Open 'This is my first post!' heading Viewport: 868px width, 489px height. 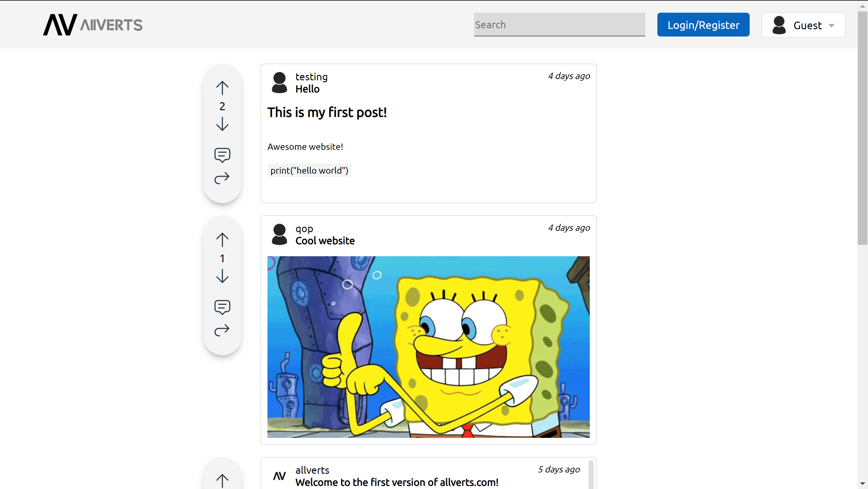pyautogui.click(x=327, y=112)
